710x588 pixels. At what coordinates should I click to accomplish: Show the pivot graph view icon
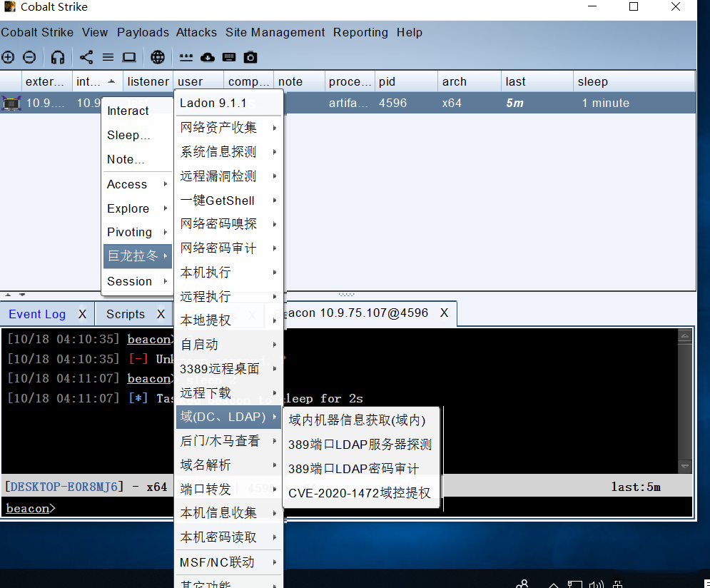point(86,57)
